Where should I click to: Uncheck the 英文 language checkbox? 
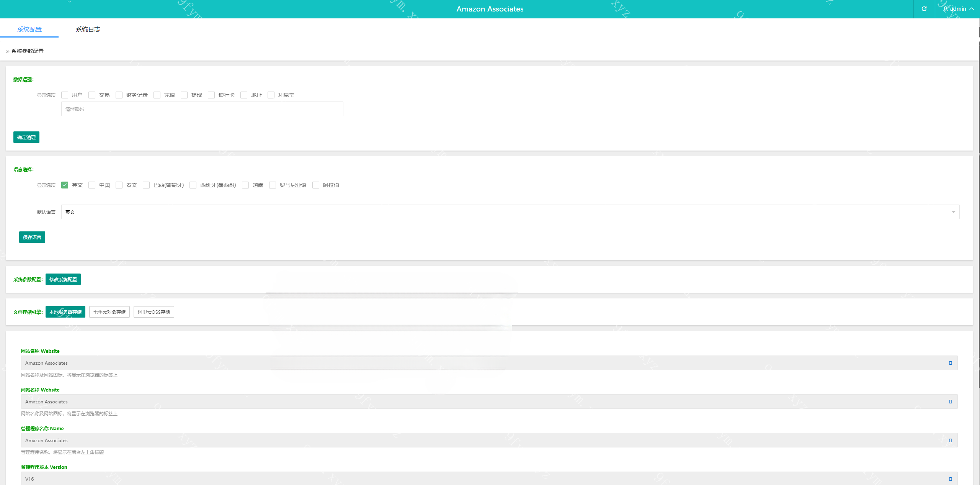pos(65,185)
